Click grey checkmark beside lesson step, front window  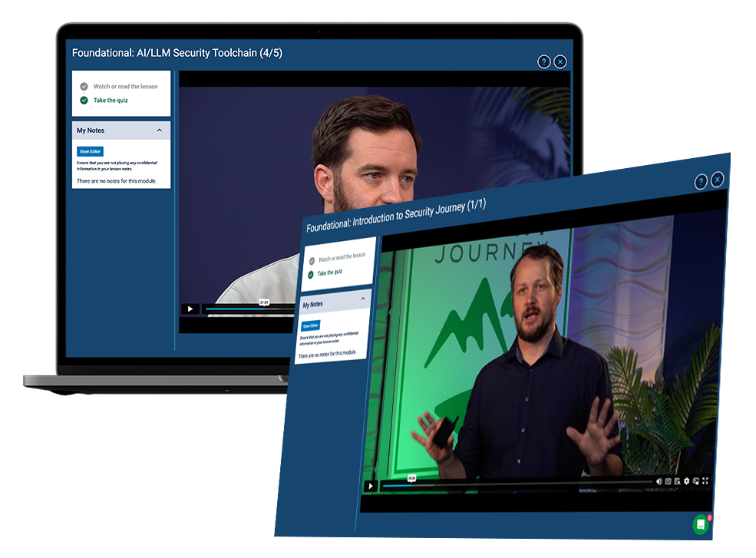coord(312,260)
